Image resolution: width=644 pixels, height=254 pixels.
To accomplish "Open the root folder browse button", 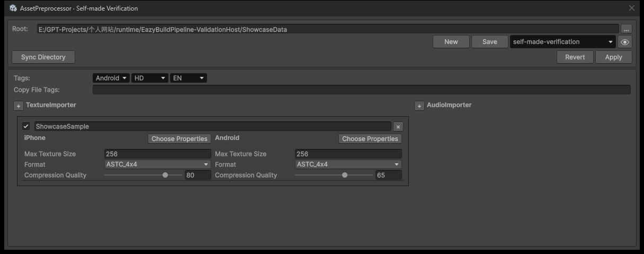I will (x=626, y=29).
